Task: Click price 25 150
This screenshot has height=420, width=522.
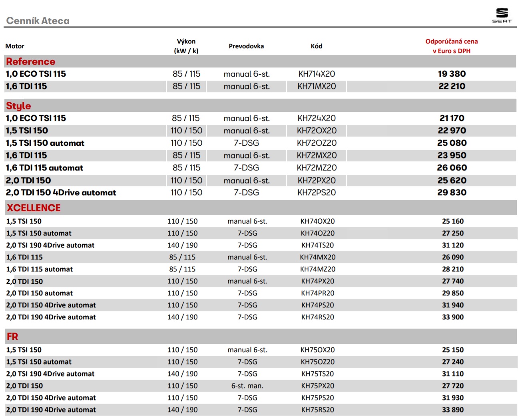Action: (x=453, y=350)
